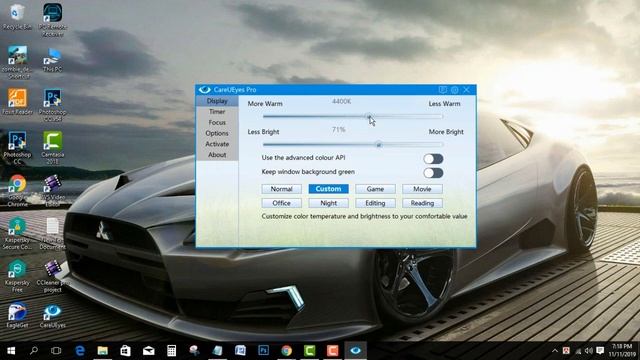Select the This PC desktop icon
The height and width of the screenshot is (360, 640).
click(53, 60)
